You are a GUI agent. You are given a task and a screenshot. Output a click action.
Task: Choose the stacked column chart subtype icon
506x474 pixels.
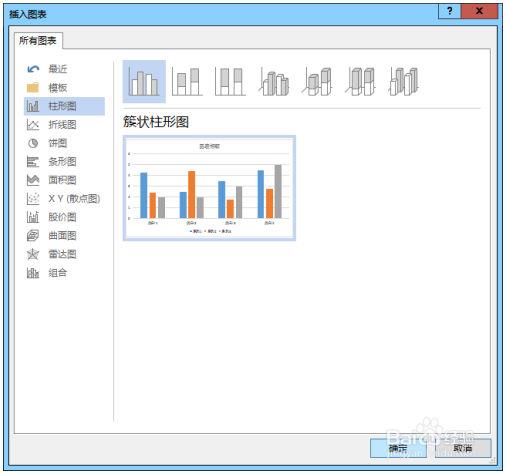187,82
